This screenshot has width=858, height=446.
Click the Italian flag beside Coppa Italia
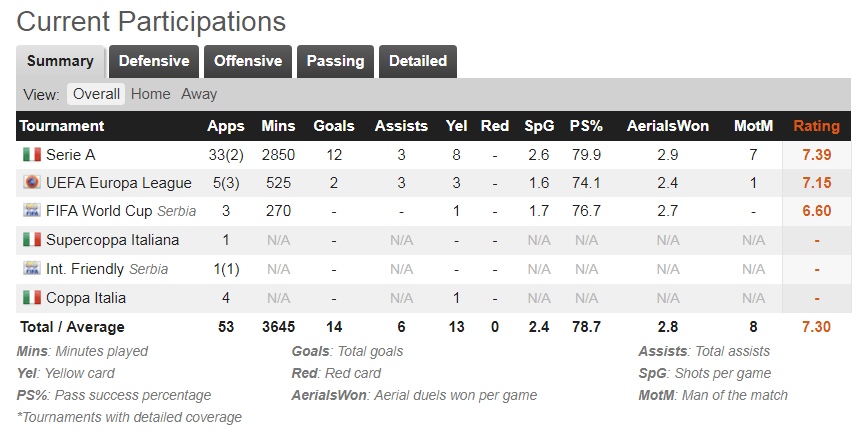click(x=32, y=297)
